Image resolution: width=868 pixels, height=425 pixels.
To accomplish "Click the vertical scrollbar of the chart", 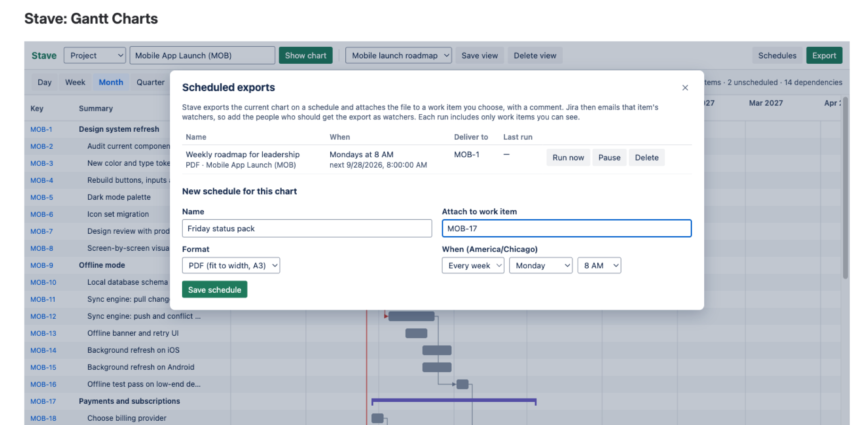I will click(x=845, y=188).
